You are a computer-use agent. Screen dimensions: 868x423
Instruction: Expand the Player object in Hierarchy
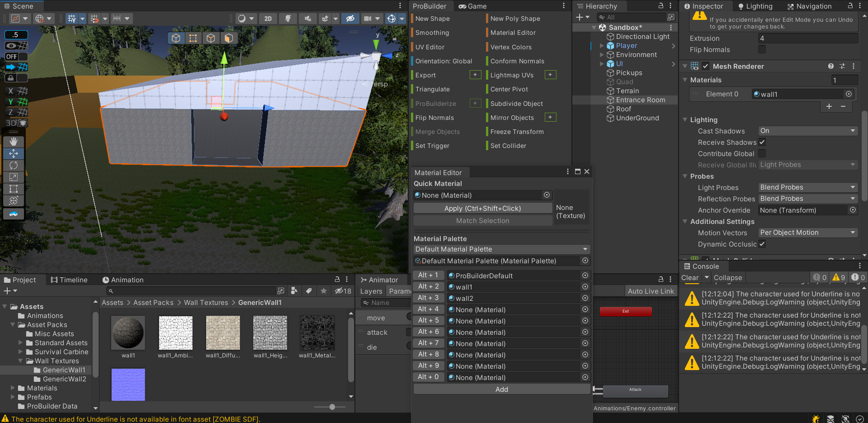(x=602, y=46)
